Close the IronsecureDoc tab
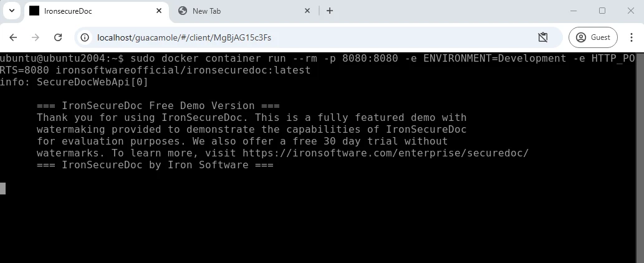 coord(158,11)
